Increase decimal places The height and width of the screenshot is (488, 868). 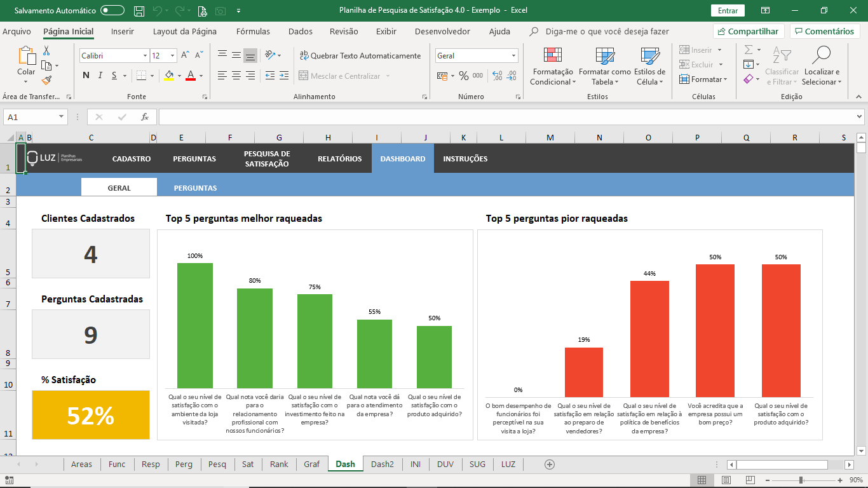click(x=496, y=76)
